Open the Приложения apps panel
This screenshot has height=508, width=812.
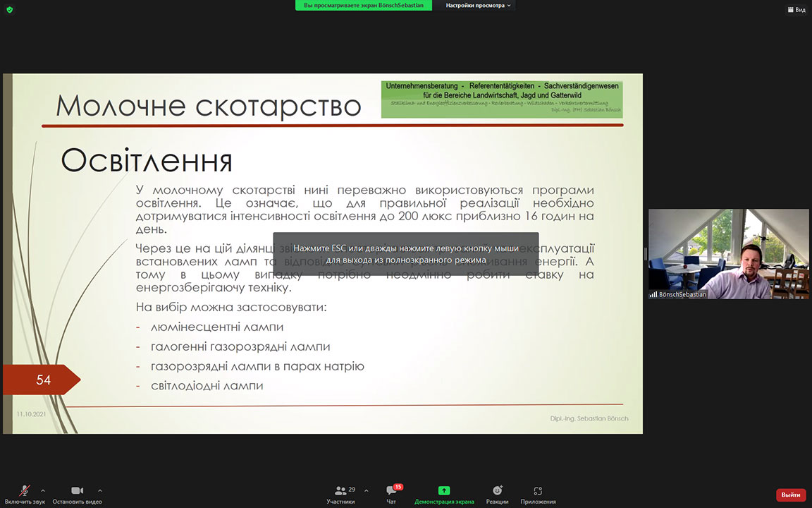538,495
